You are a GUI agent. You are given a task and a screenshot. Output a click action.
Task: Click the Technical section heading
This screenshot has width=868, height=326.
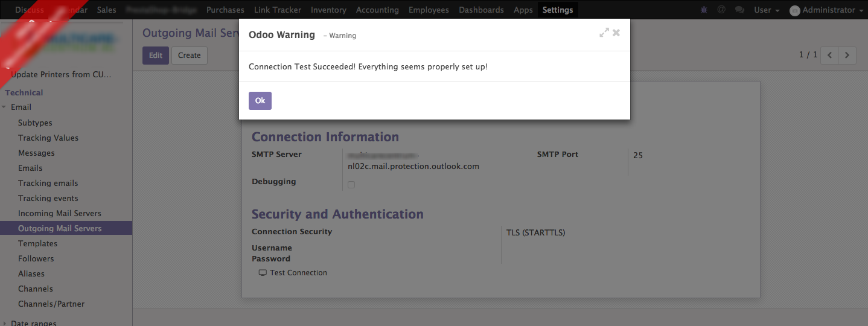click(x=24, y=92)
